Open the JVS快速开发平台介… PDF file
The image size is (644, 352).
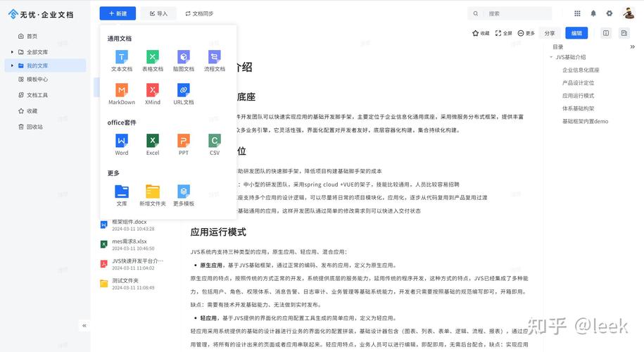pos(132,264)
